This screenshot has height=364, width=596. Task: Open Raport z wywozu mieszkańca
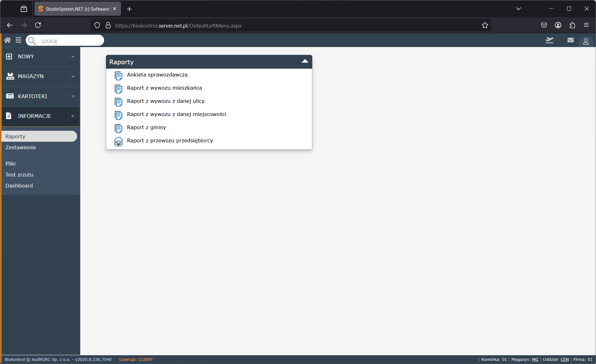pyautogui.click(x=164, y=88)
